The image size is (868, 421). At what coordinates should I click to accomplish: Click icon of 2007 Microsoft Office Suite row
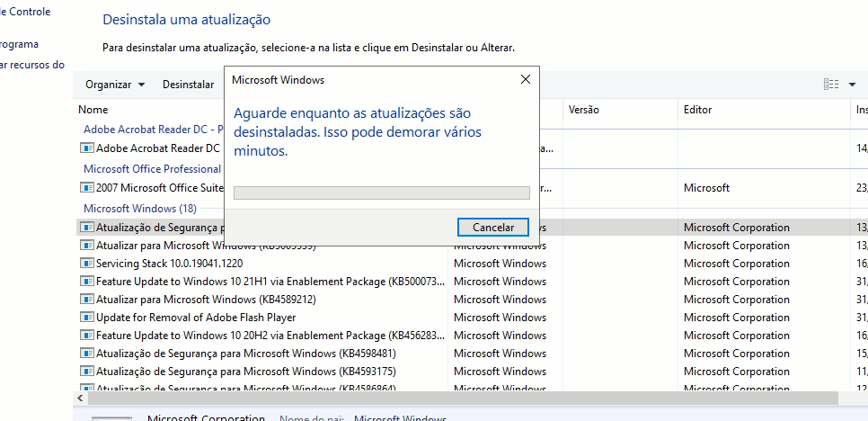click(x=87, y=187)
